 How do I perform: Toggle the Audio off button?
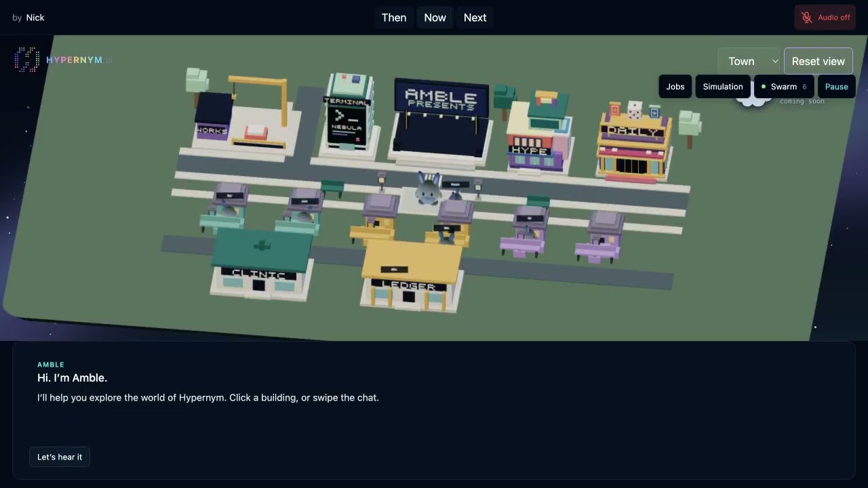pos(825,18)
